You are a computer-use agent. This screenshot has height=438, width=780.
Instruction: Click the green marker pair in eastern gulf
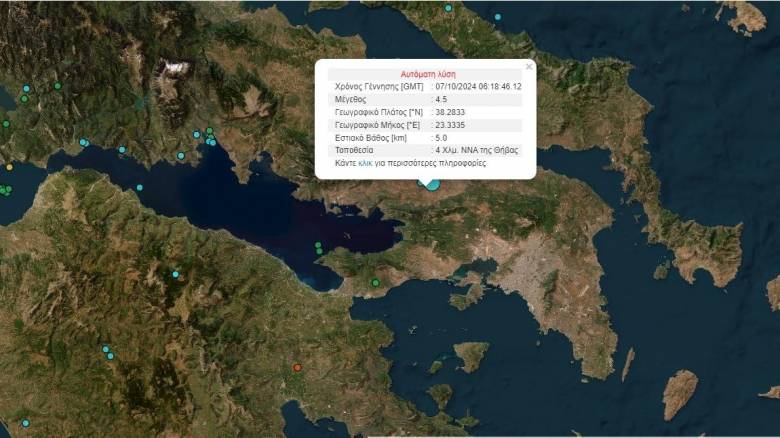click(318, 247)
